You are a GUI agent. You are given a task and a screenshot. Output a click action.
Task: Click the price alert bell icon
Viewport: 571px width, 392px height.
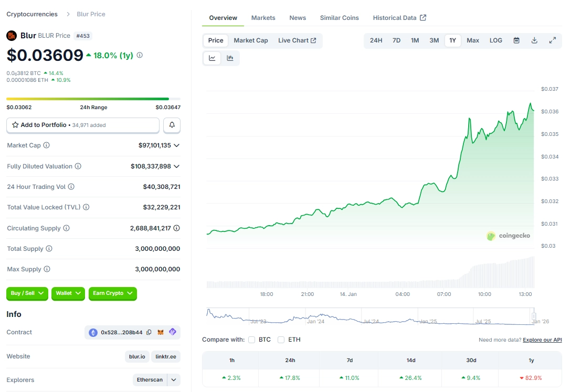coord(173,125)
